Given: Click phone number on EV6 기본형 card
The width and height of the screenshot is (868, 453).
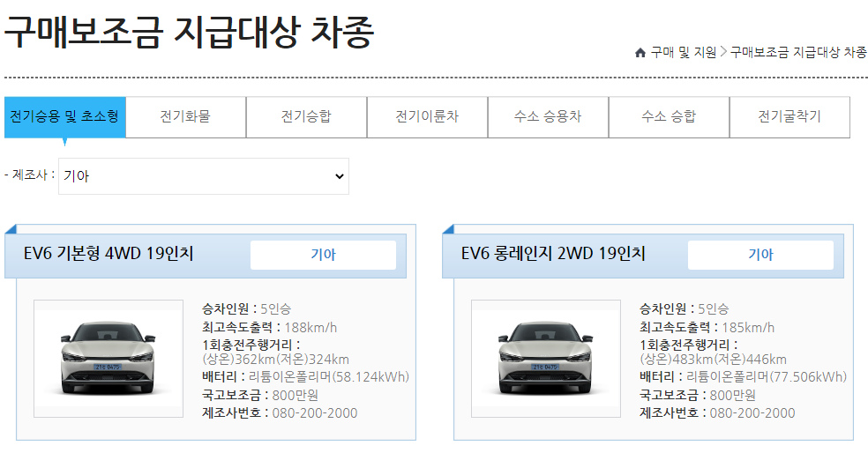Looking at the screenshot, I should click(315, 413).
